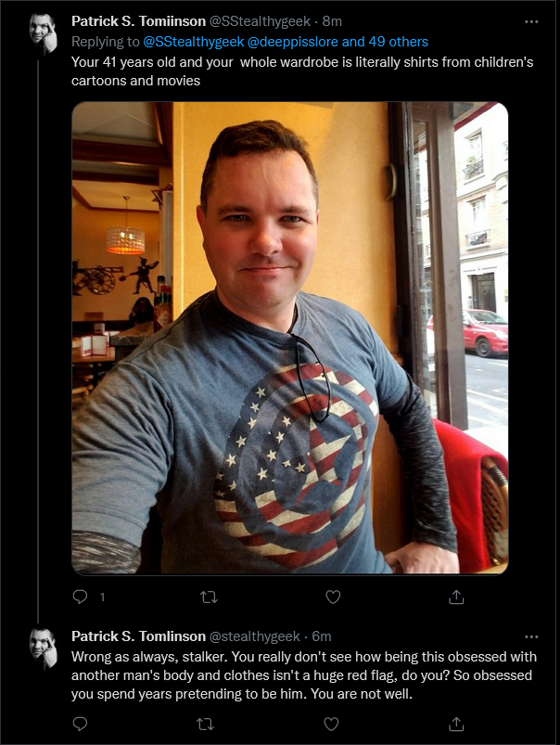This screenshot has height=745, width=560.
Task: Open the profile avatar of the first tweet
Action: (44, 34)
